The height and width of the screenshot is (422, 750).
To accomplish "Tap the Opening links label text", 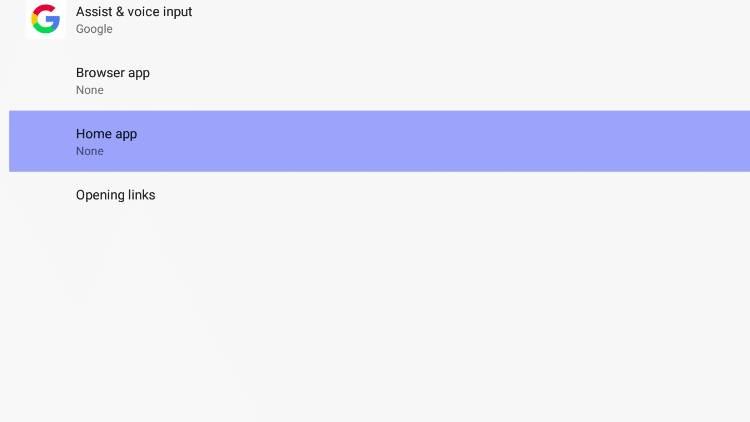I will point(115,195).
